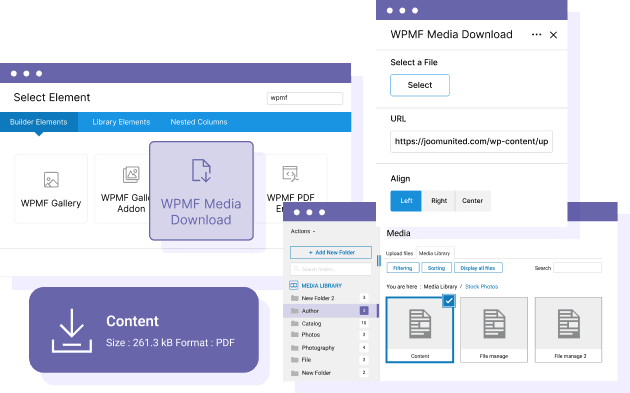Open the three-dot options in WPMF Media Download

click(x=536, y=35)
